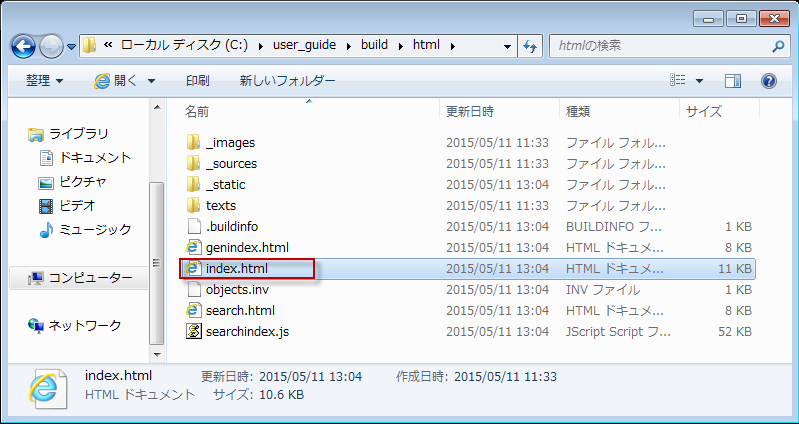The image size is (799, 424).
Task: Select コンピューター in the navigation pane
Action: (x=91, y=278)
